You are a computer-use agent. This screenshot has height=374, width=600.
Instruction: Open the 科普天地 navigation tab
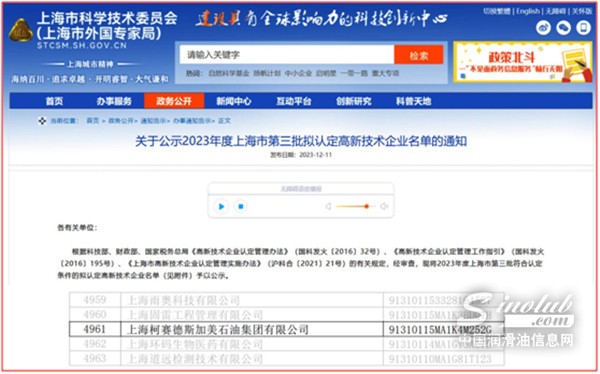coord(413,101)
